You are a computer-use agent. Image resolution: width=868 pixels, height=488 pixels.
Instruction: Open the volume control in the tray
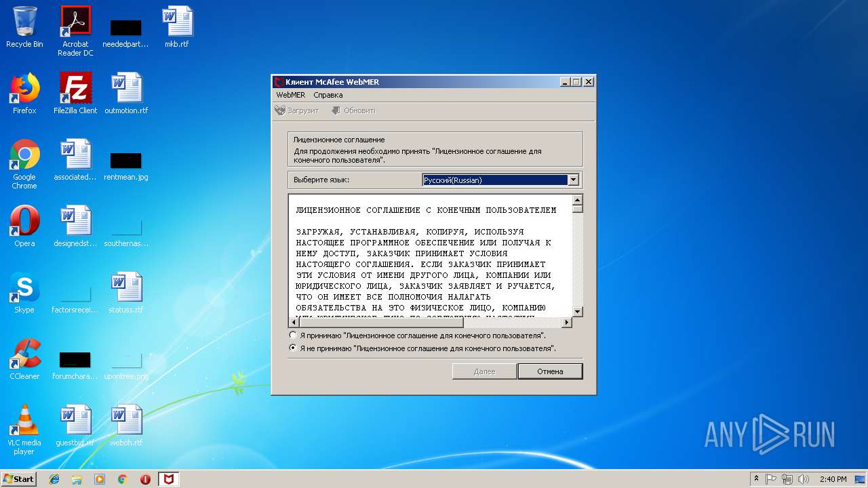(x=804, y=479)
